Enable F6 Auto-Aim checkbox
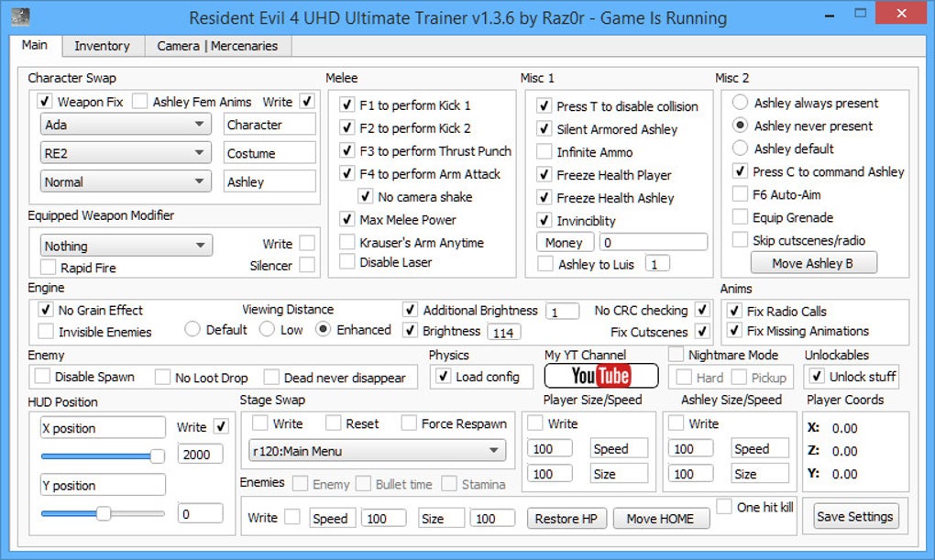Image resolution: width=935 pixels, height=560 pixels. pos(740,194)
